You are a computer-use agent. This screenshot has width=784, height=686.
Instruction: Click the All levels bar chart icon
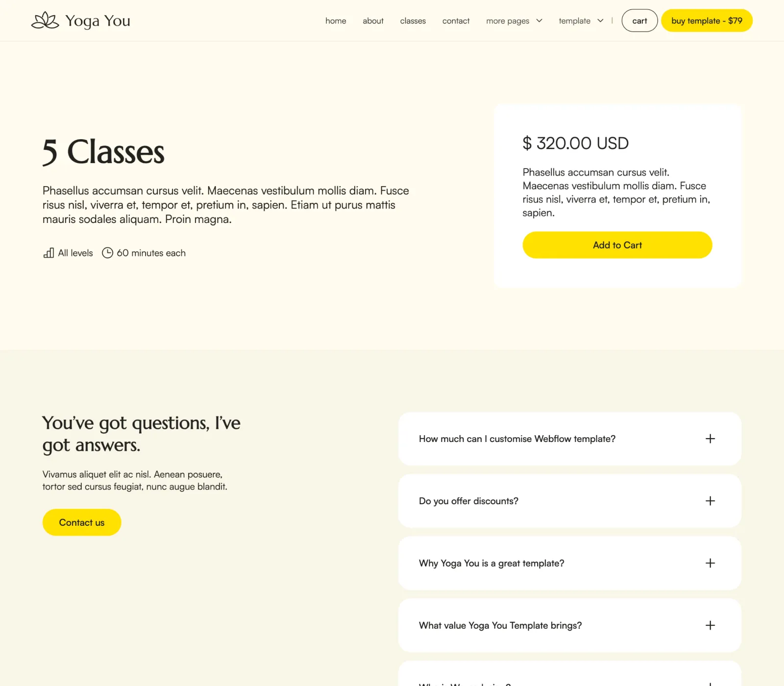click(49, 253)
